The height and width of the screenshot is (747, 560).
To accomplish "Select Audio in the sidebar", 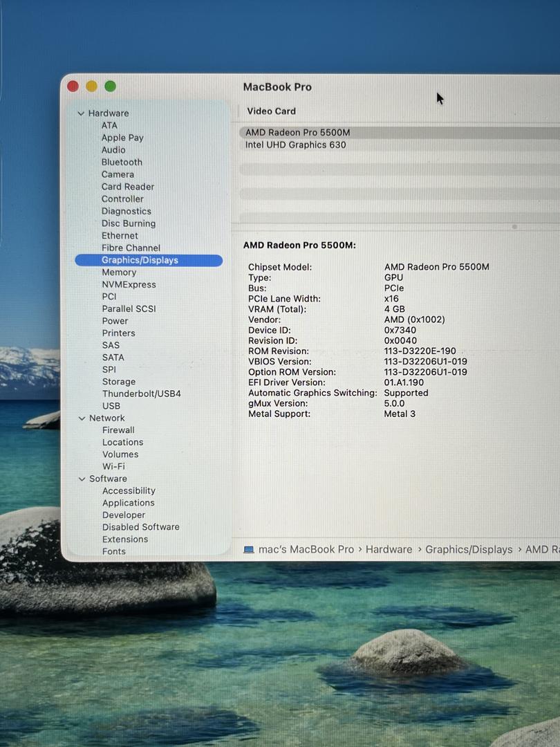I will (113, 150).
